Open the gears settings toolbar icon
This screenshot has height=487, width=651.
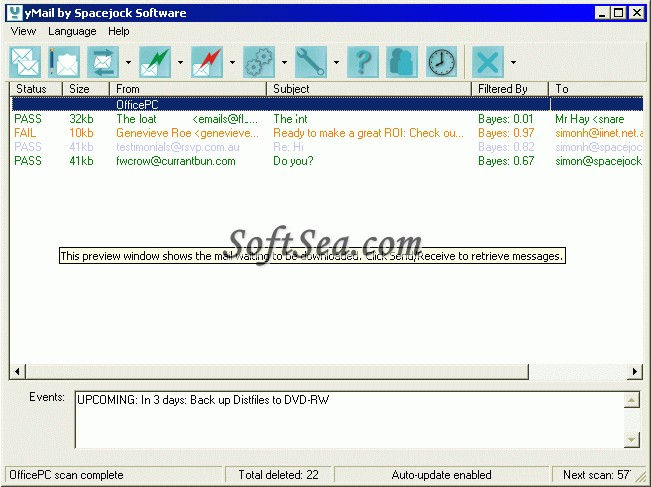click(259, 62)
